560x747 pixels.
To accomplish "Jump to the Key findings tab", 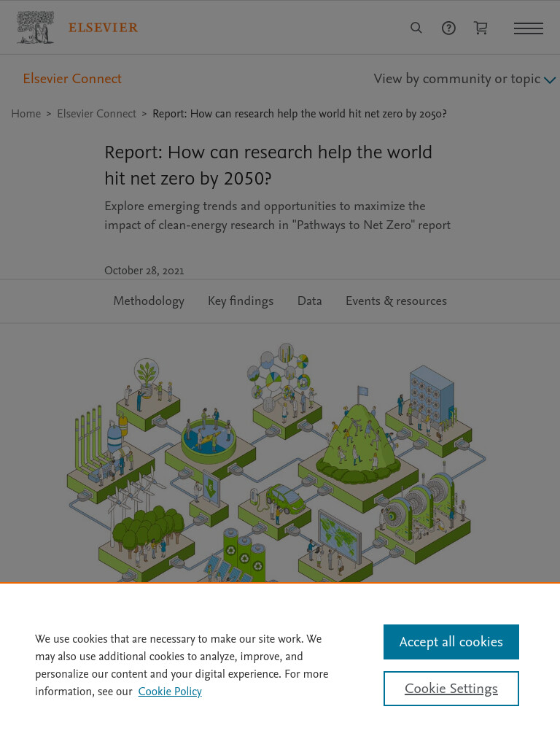I will (241, 301).
